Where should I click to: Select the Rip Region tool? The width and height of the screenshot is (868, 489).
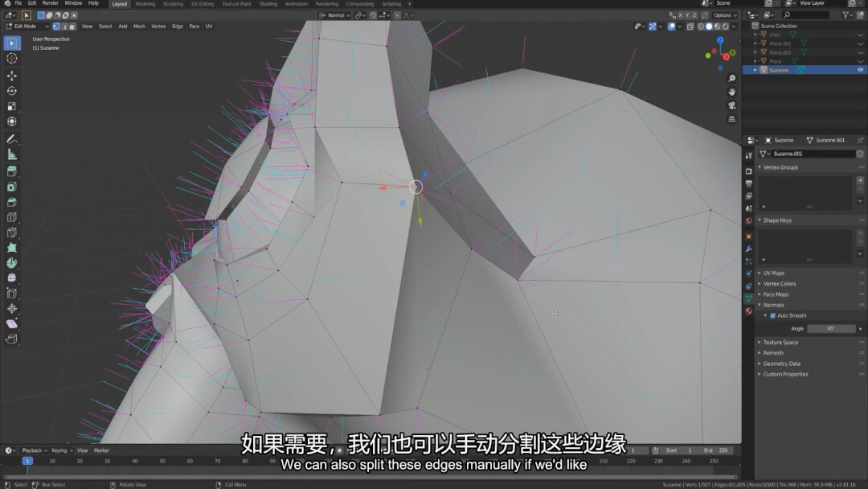click(11, 339)
